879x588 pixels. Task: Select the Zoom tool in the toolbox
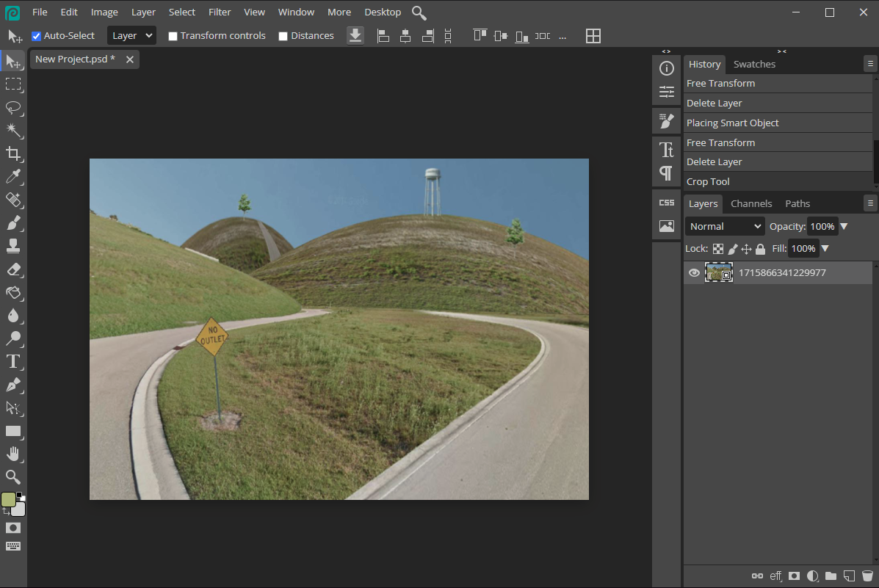point(13,477)
